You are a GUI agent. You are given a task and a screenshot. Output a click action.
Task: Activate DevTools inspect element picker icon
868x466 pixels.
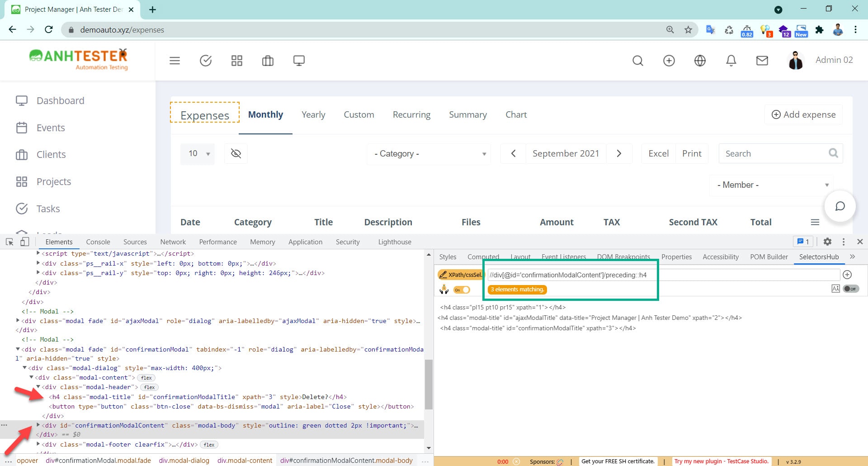pyautogui.click(x=9, y=242)
